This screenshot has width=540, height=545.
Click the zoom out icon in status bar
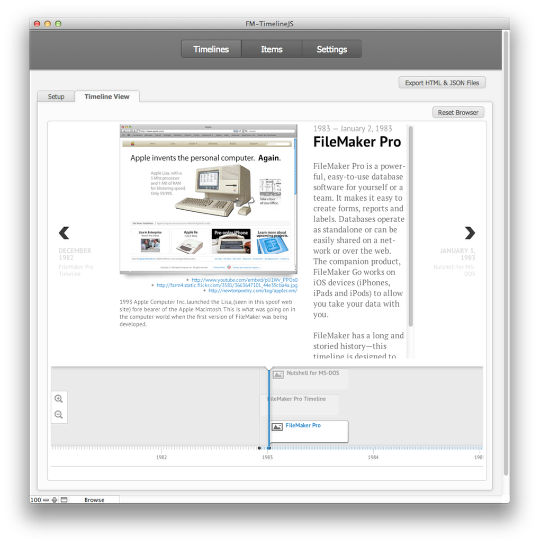(x=46, y=500)
